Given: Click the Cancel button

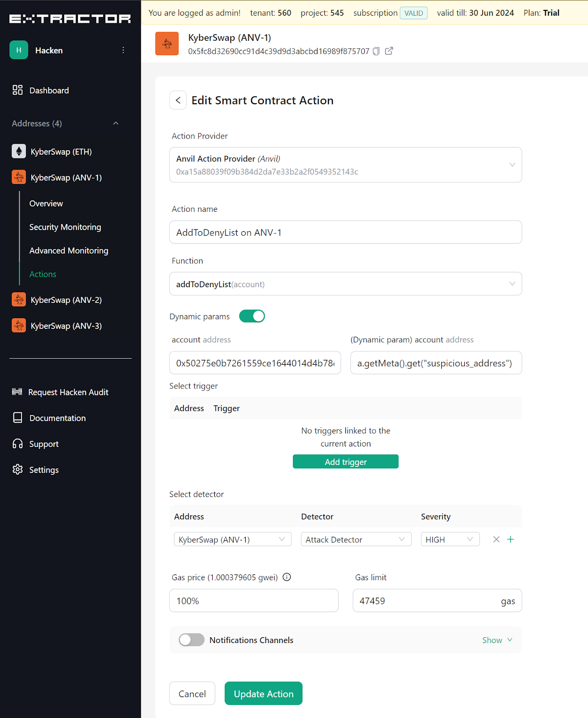Looking at the screenshot, I should pyautogui.click(x=192, y=693).
